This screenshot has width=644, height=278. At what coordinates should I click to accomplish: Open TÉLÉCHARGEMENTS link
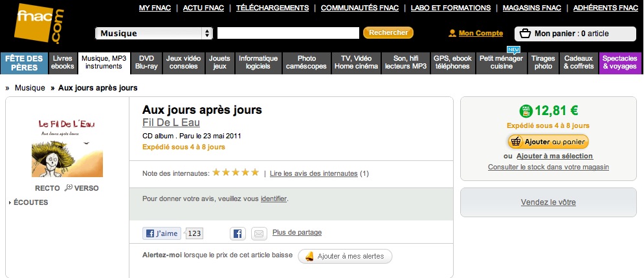click(x=272, y=8)
